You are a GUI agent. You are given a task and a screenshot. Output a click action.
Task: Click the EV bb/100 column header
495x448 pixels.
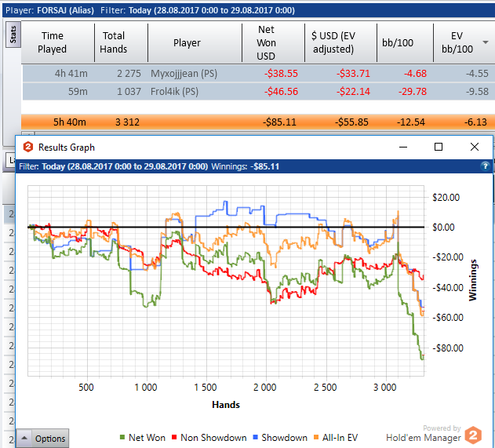(x=457, y=42)
